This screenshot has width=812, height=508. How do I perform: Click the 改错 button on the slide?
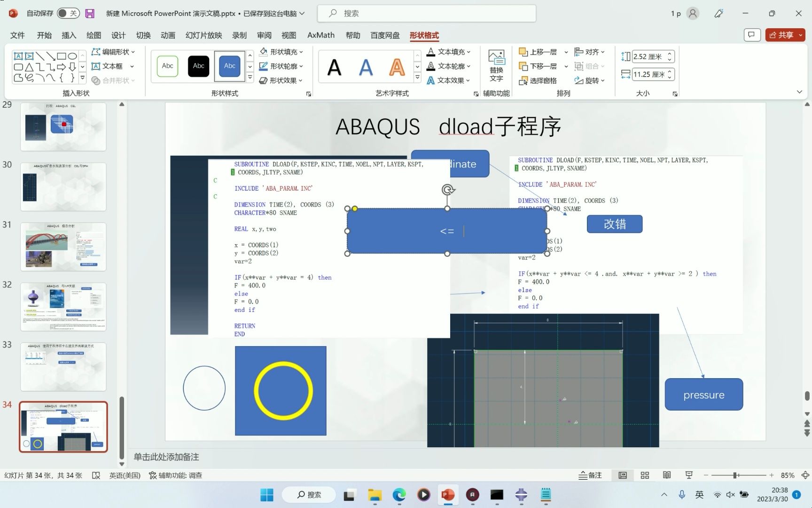click(615, 224)
